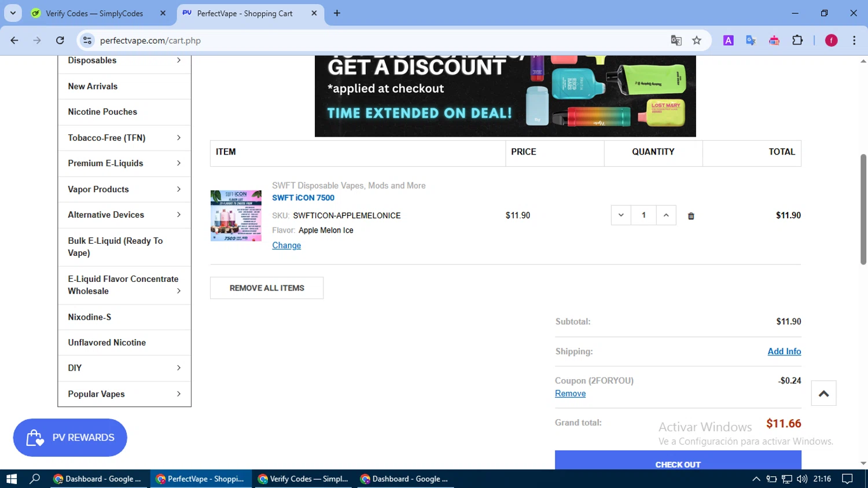Screen dimensions: 868x488
Task: Open the Extensions puzzle menu
Action: pos(797,41)
